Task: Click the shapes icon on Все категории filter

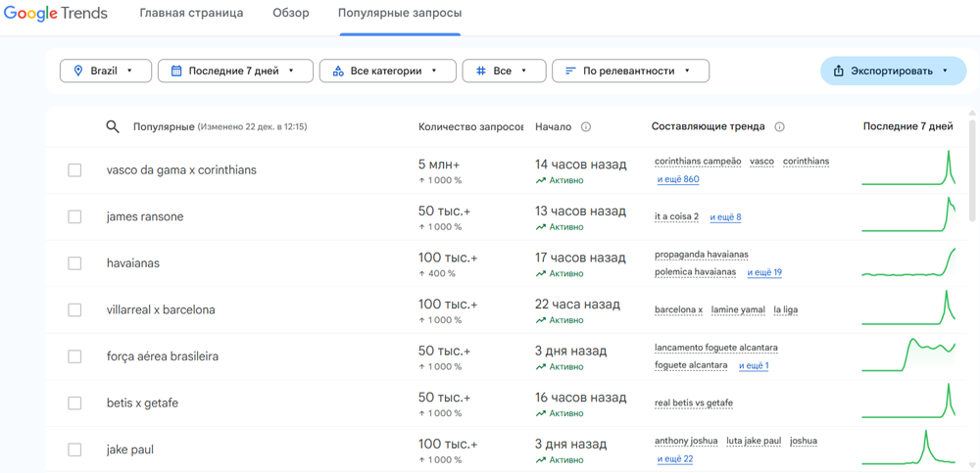Action: tap(338, 71)
